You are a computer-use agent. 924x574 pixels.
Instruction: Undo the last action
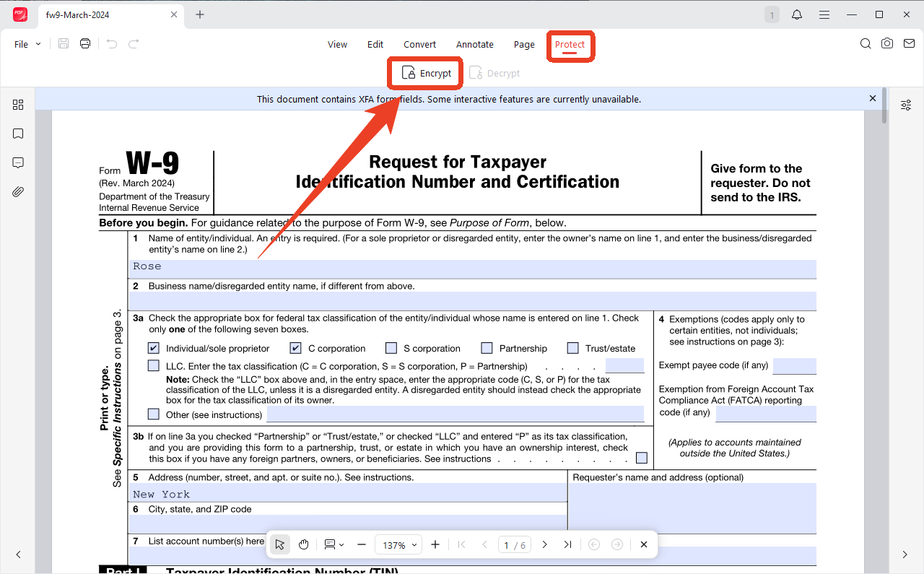pos(111,44)
